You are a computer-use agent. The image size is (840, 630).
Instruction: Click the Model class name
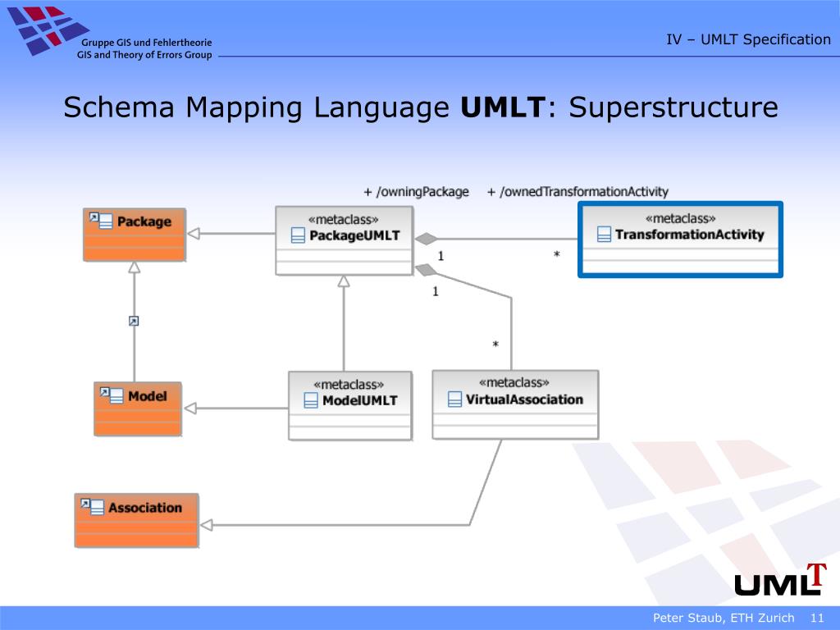tap(148, 396)
